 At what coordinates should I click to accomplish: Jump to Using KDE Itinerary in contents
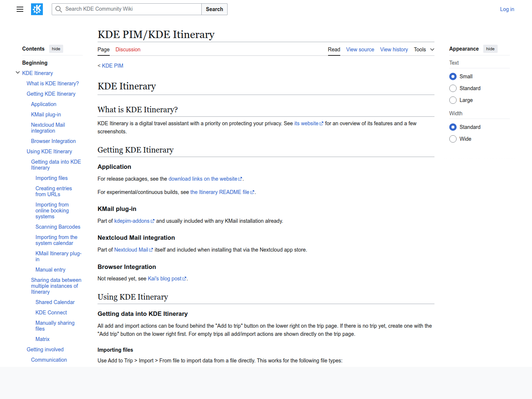[49, 151]
